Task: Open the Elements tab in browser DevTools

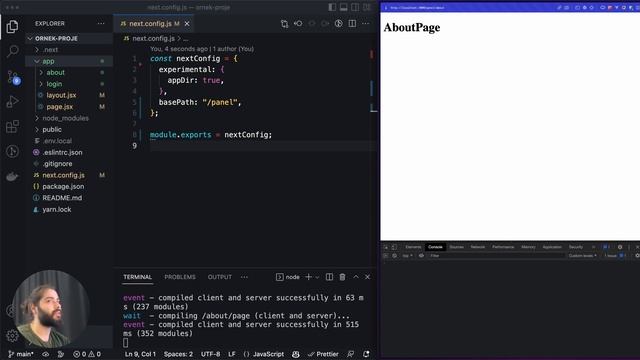Action: coord(413,247)
